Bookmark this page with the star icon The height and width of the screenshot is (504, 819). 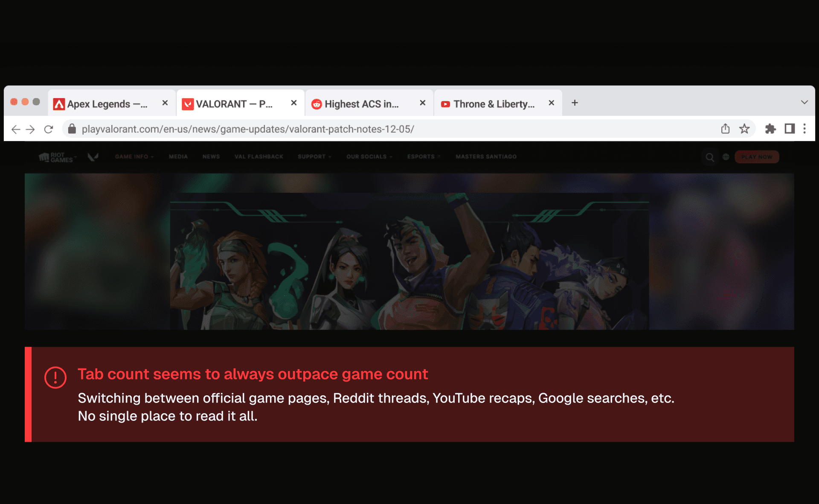click(x=744, y=129)
